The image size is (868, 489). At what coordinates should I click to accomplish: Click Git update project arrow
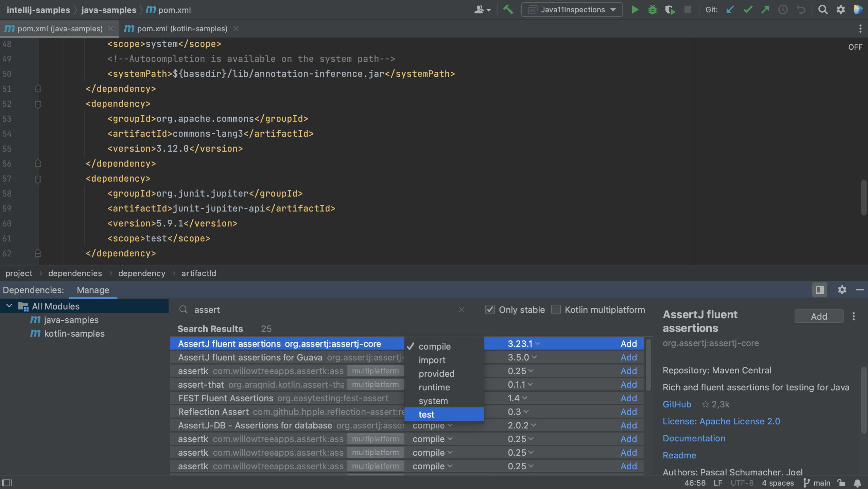point(730,10)
